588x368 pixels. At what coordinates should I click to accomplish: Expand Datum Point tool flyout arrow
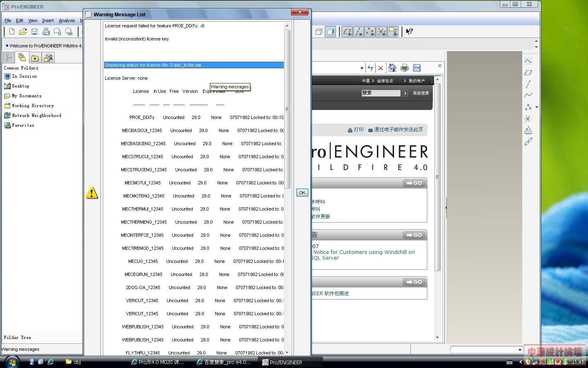coord(537,107)
